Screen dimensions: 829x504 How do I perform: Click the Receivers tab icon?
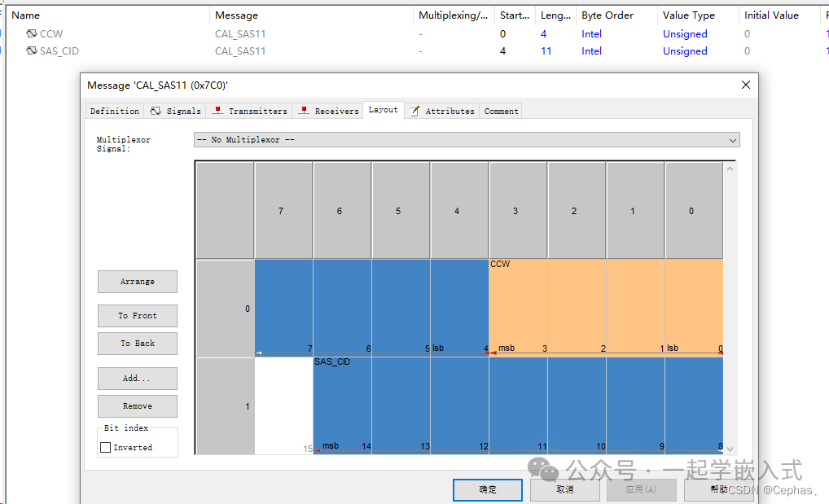(304, 111)
